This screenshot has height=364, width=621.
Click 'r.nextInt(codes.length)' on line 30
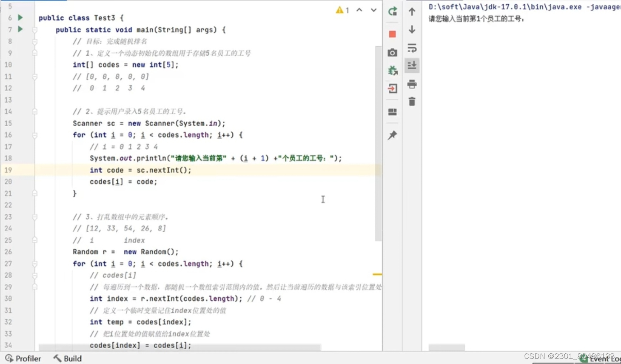[x=189, y=299]
